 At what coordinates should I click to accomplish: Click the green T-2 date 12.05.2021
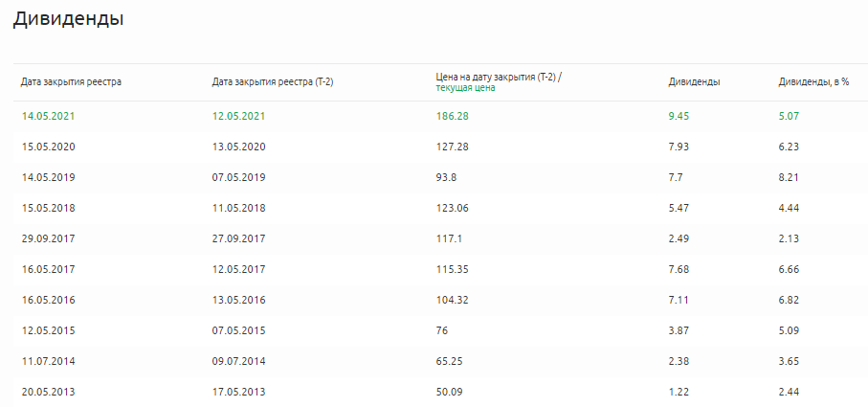(238, 116)
